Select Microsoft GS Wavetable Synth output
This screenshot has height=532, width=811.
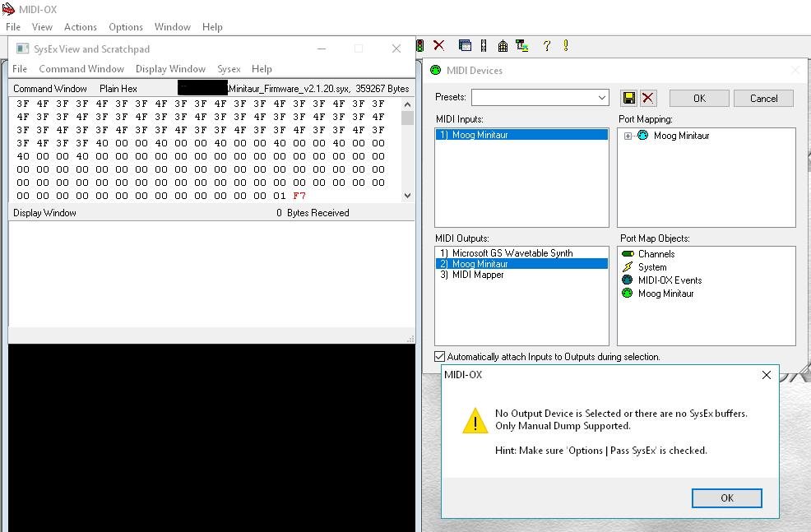(x=512, y=253)
